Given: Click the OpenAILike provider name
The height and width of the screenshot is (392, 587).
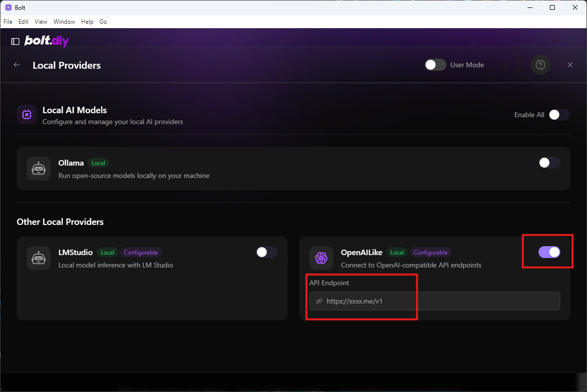Looking at the screenshot, I should pyautogui.click(x=362, y=253).
